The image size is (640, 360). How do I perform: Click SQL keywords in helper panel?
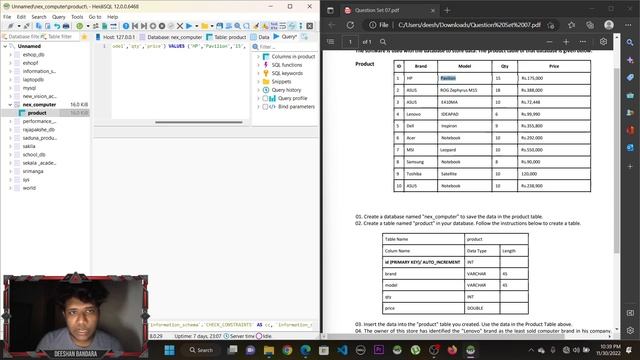pos(287,73)
